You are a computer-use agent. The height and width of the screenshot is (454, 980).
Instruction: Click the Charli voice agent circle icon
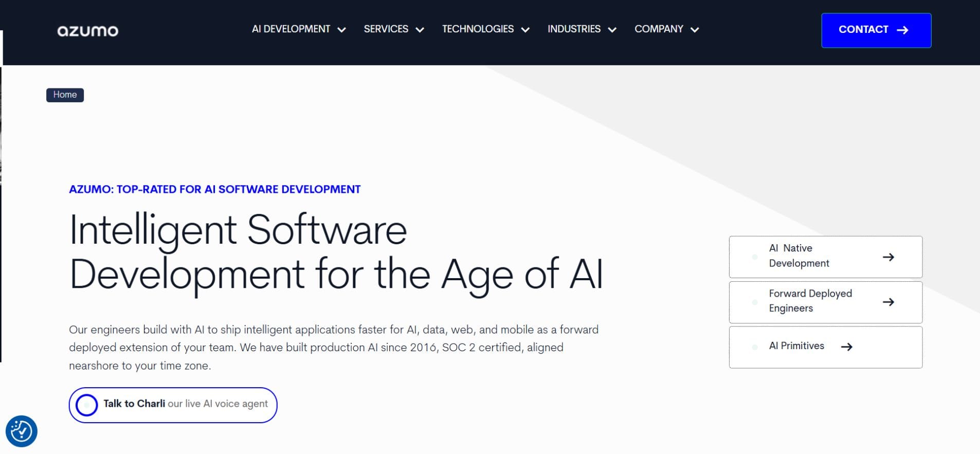86,405
